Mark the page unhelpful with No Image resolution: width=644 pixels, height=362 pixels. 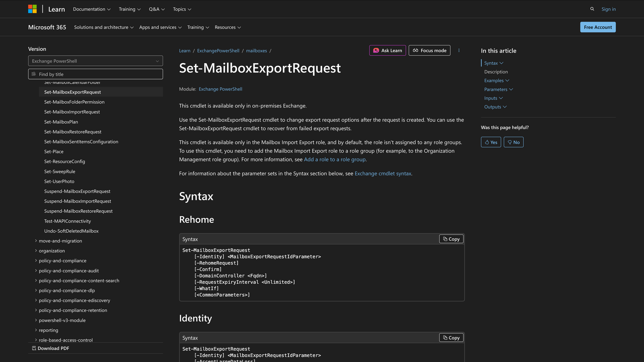pyautogui.click(x=514, y=142)
